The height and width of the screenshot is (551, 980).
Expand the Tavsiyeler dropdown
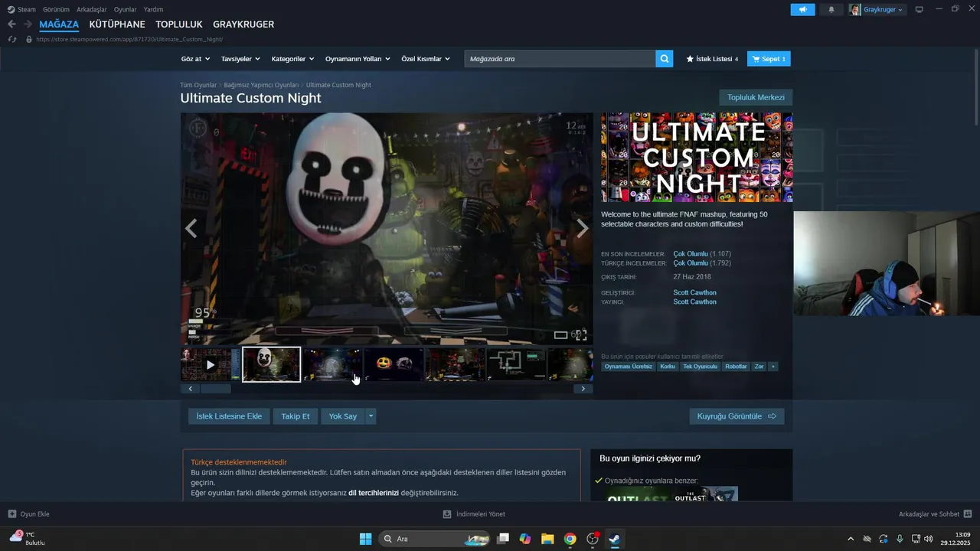[x=240, y=59]
